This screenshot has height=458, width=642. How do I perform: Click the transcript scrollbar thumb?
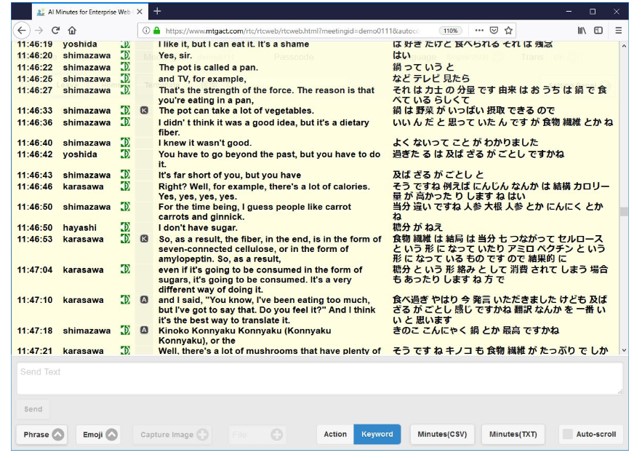624,212
